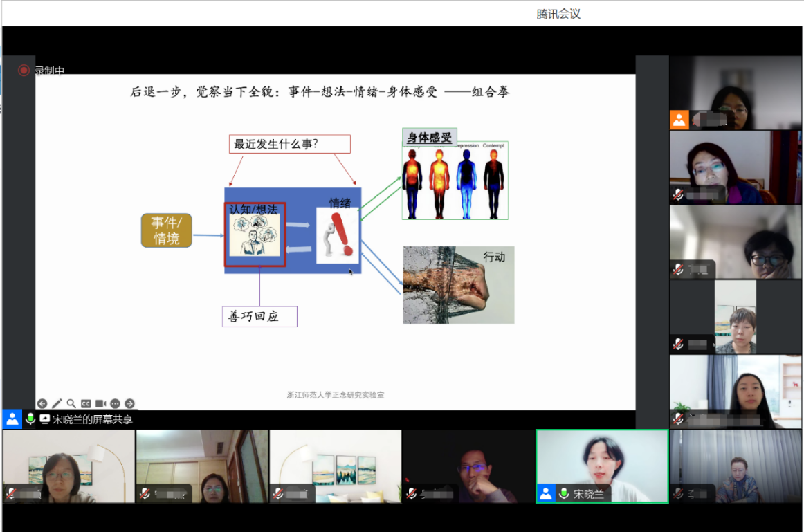Select the floor lamp video tile

click(x=68, y=466)
